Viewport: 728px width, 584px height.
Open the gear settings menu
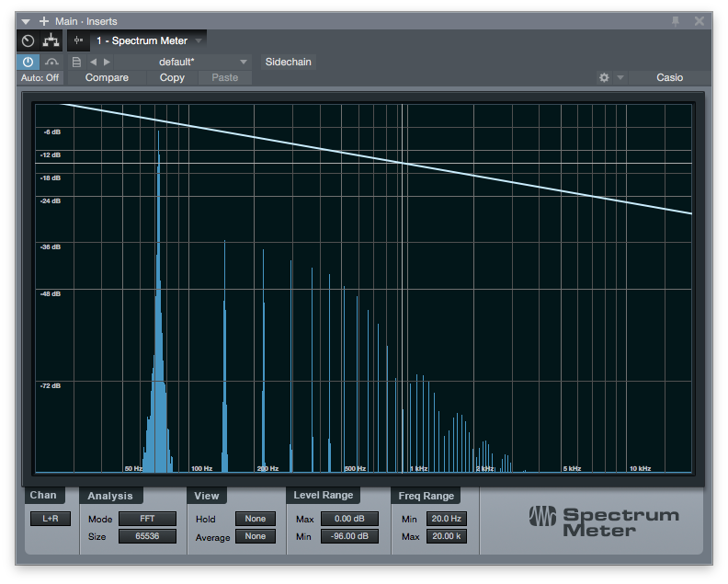tap(604, 78)
